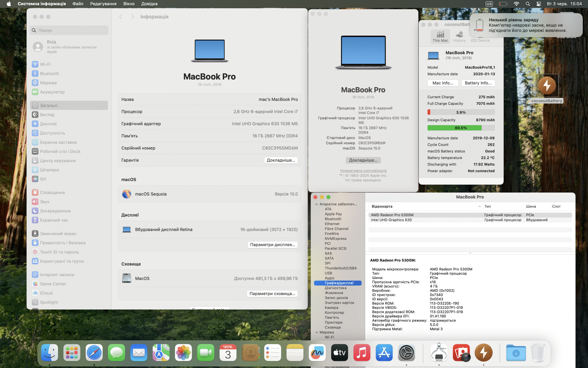Select NVMExpress in the hardware tree
Viewport: 588px width, 368px height.
coord(336,239)
